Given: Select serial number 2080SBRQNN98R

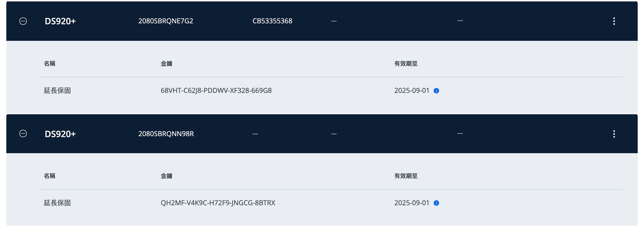Looking at the screenshot, I should point(166,134).
